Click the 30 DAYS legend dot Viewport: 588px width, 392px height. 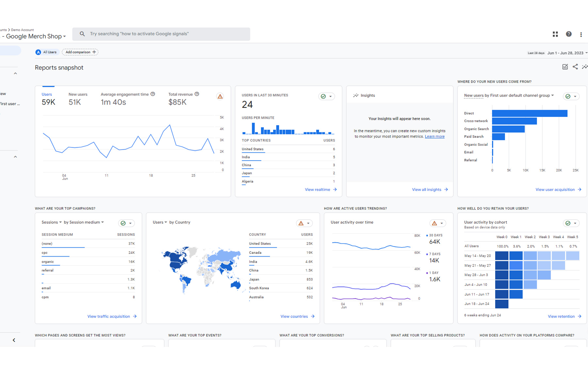click(x=427, y=235)
